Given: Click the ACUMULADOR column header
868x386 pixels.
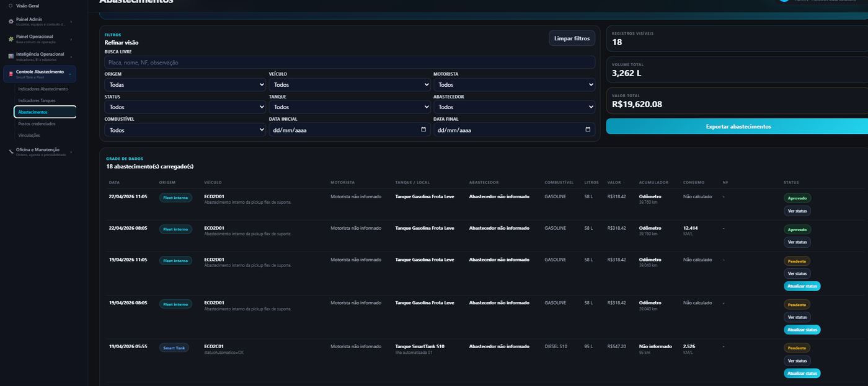Looking at the screenshot, I should point(653,183).
